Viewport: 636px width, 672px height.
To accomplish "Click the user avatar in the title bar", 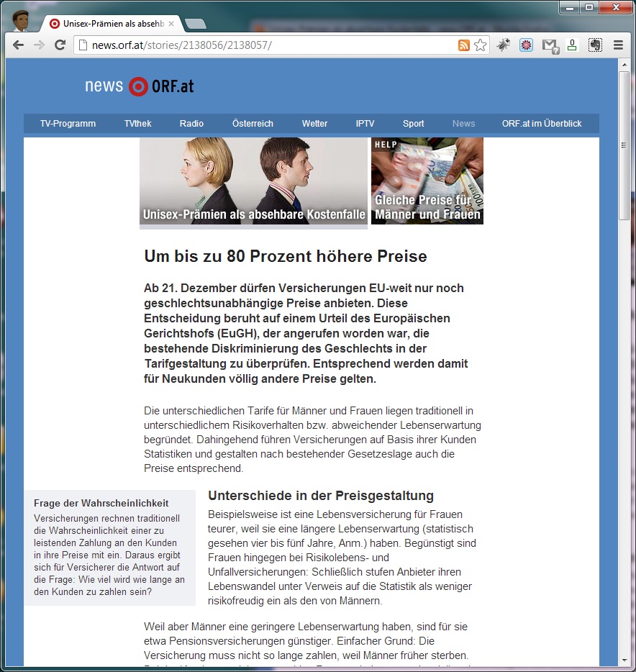I will (19, 21).
